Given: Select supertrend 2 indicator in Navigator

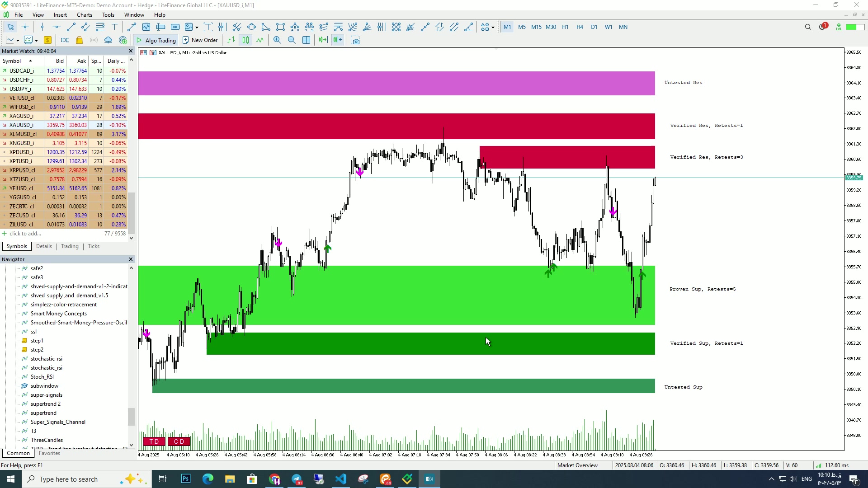Looking at the screenshot, I should pyautogui.click(x=45, y=404).
